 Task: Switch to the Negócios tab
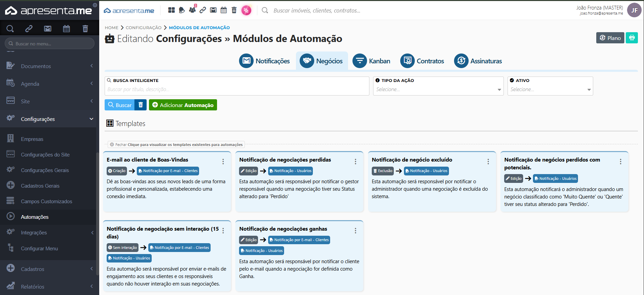pos(322,61)
